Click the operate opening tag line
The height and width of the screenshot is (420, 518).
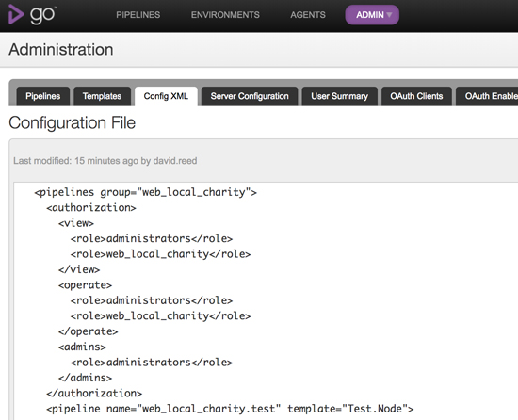[85, 285]
